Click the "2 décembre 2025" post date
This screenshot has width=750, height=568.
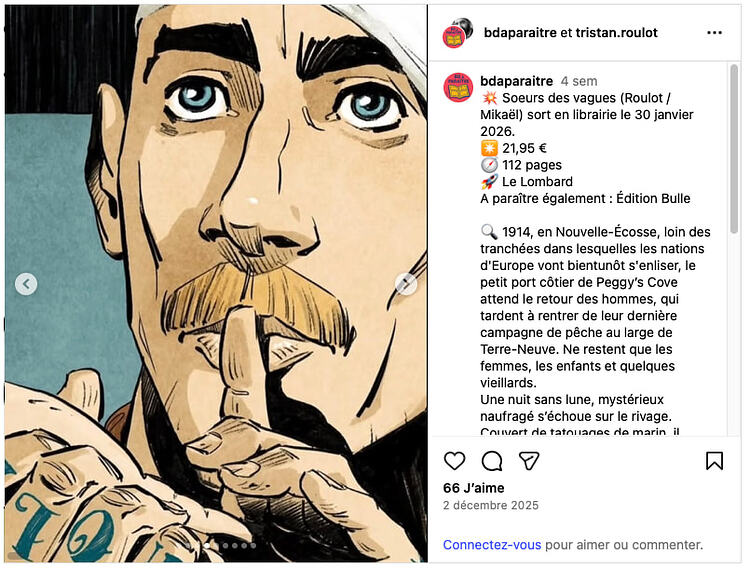click(491, 506)
